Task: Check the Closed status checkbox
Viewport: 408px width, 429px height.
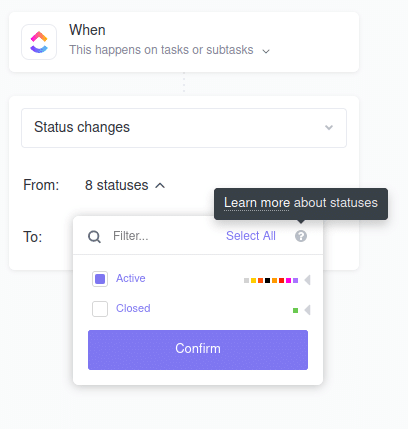Action: tap(100, 309)
